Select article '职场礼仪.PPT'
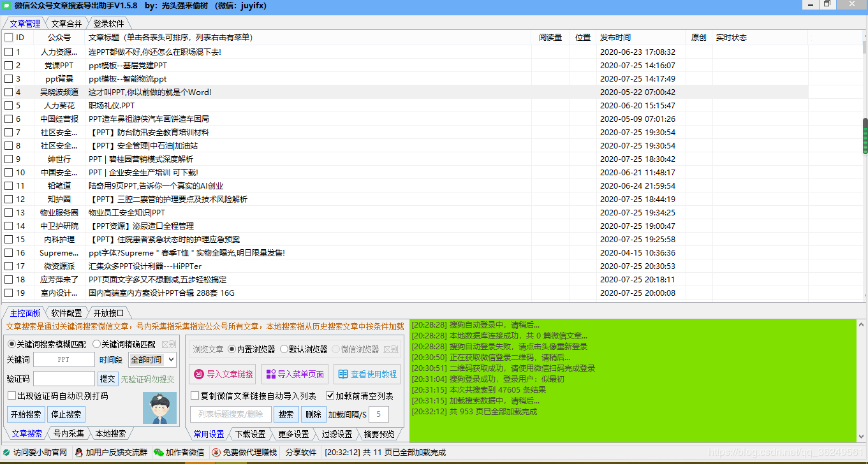 112,106
